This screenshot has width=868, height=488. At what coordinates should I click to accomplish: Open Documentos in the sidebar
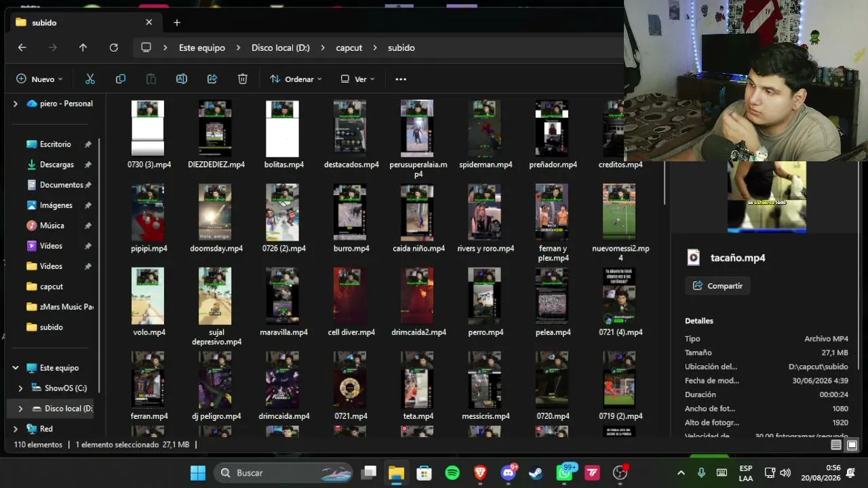[61, 185]
